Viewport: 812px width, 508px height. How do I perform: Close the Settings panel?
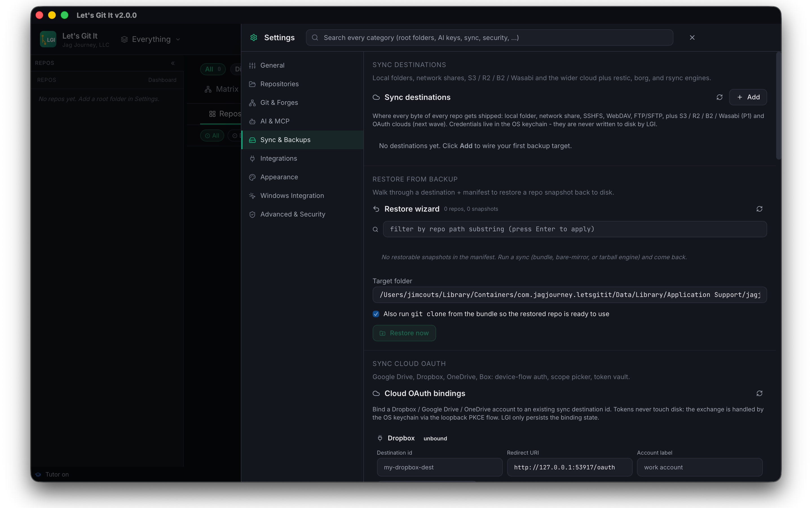pyautogui.click(x=692, y=38)
